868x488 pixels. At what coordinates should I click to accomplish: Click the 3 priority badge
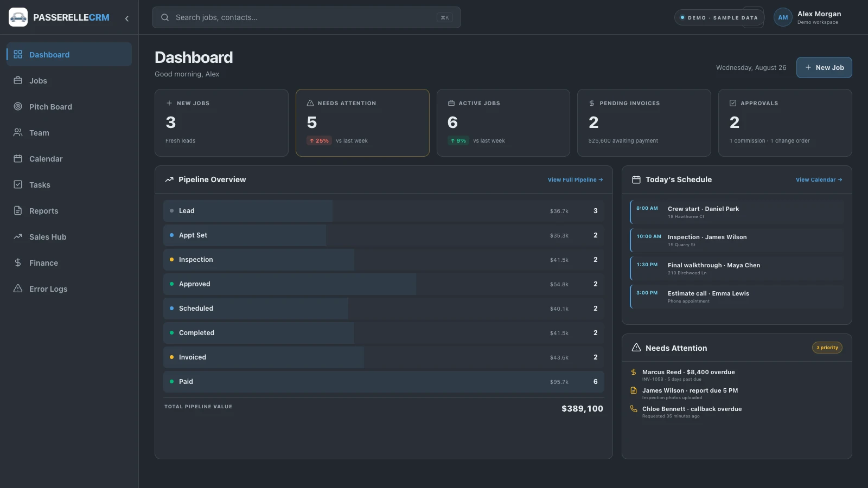tap(827, 348)
